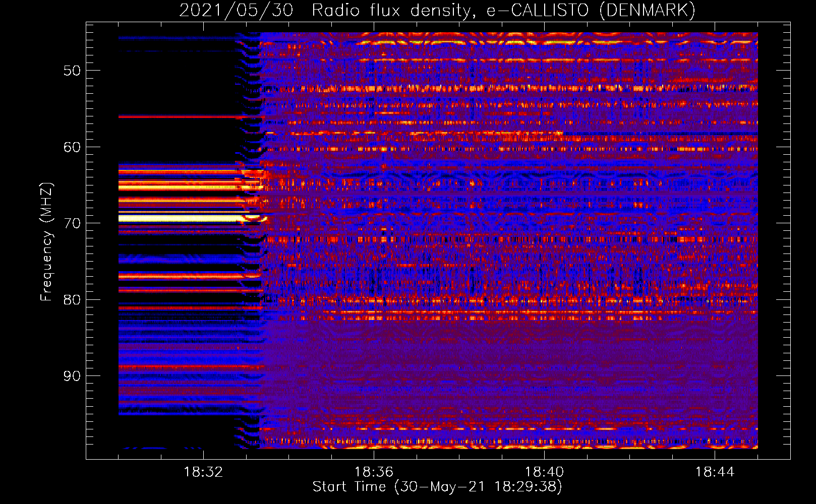The height and width of the screenshot is (504, 816).
Task: Click the 50 frequency tick label
Action: pos(72,71)
